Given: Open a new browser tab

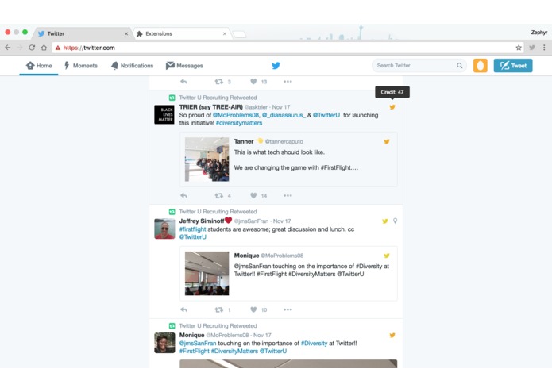Looking at the screenshot, I should [239, 34].
